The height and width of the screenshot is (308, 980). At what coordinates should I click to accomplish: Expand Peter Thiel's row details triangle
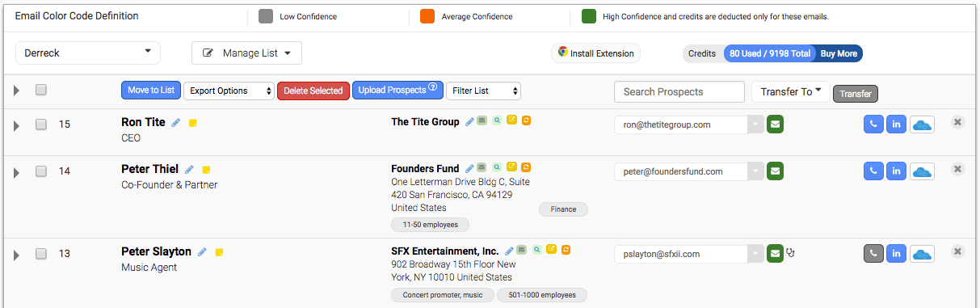pyautogui.click(x=16, y=172)
